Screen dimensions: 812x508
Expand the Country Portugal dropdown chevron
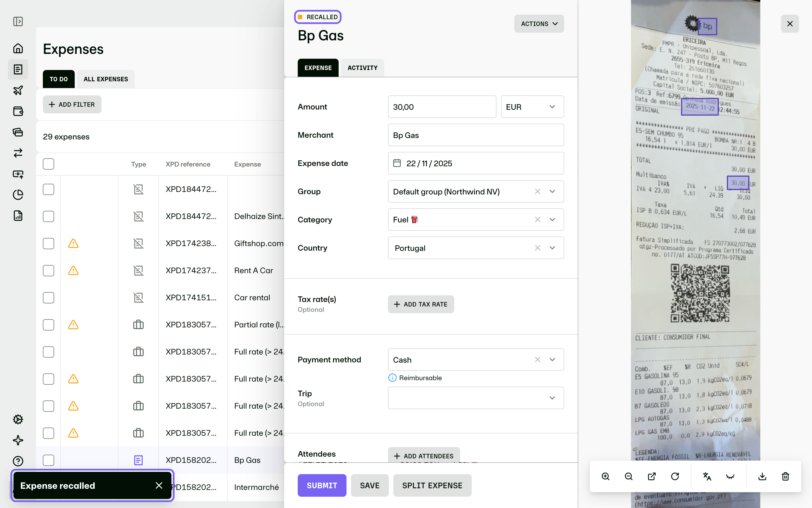pos(552,248)
